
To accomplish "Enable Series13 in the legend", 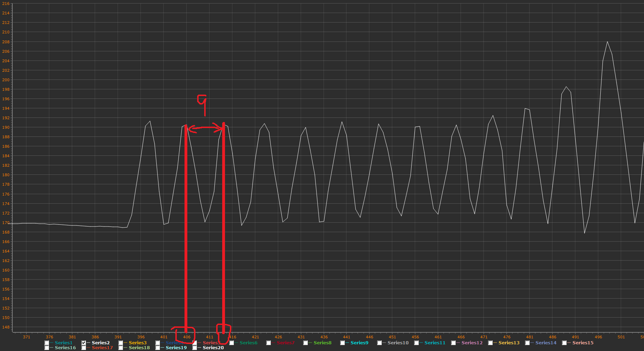I will pyautogui.click(x=490, y=343).
